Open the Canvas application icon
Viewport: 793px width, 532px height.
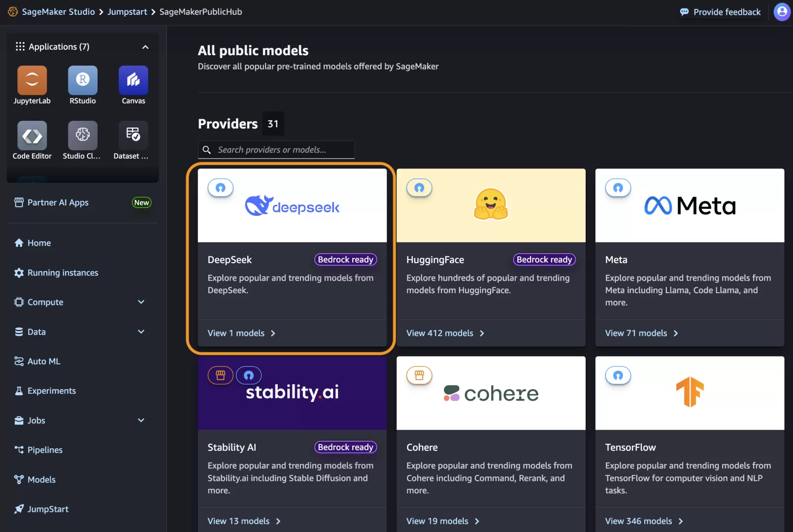(x=133, y=80)
